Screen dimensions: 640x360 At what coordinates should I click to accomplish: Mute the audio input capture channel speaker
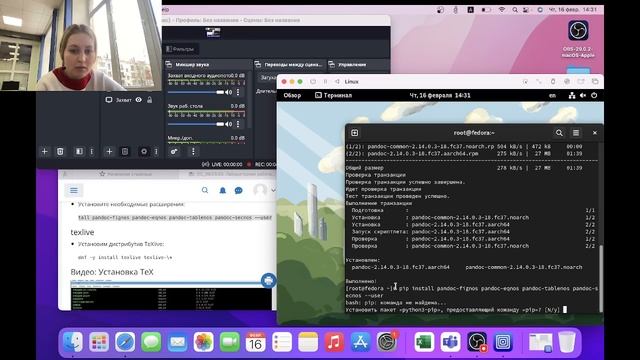click(x=229, y=92)
